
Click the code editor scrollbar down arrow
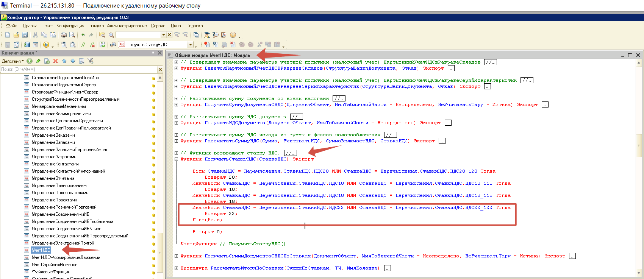pyautogui.click(x=639, y=273)
